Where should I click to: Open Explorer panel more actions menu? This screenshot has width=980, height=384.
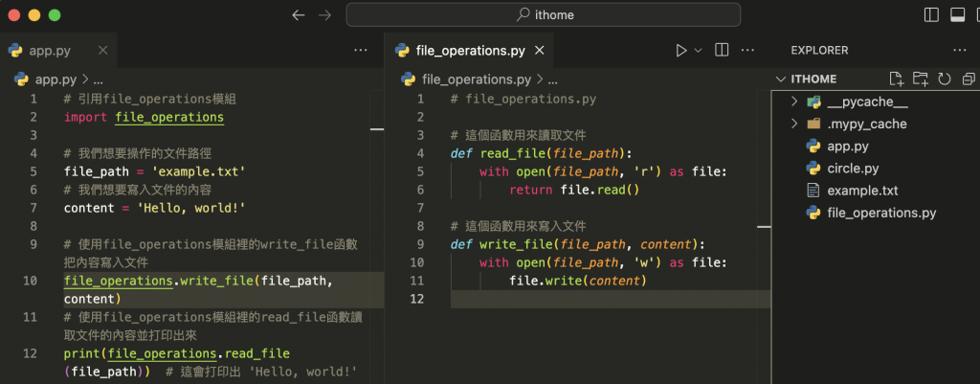tap(960, 50)
